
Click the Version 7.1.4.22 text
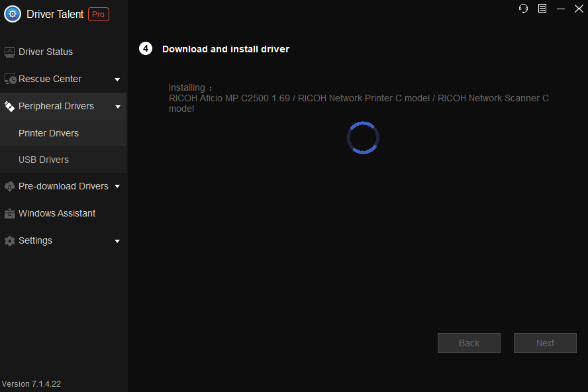32,384
